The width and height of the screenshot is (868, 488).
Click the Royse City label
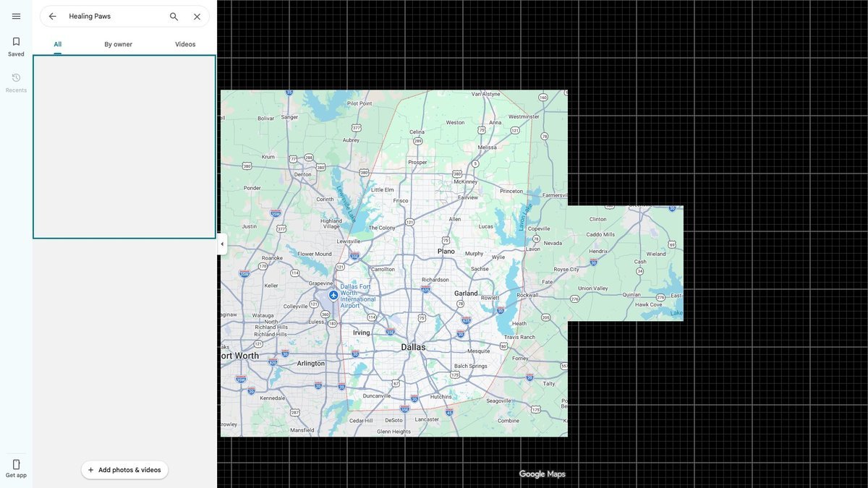point(566,270)
